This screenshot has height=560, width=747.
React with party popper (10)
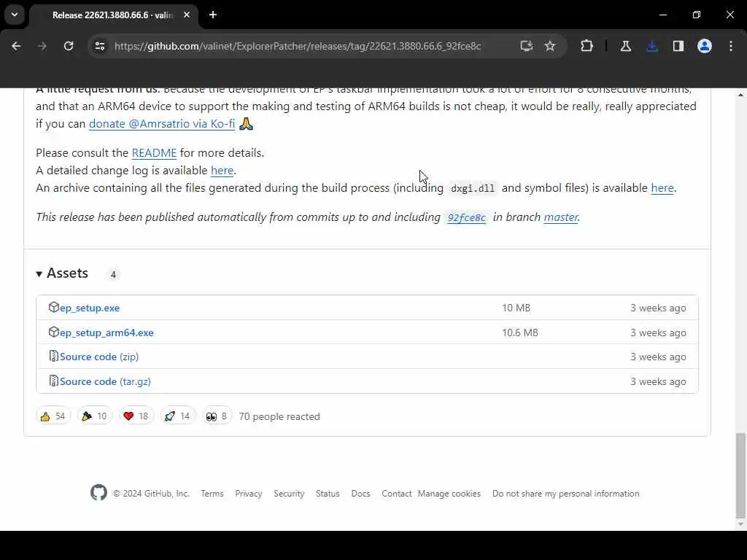point(94,416)
